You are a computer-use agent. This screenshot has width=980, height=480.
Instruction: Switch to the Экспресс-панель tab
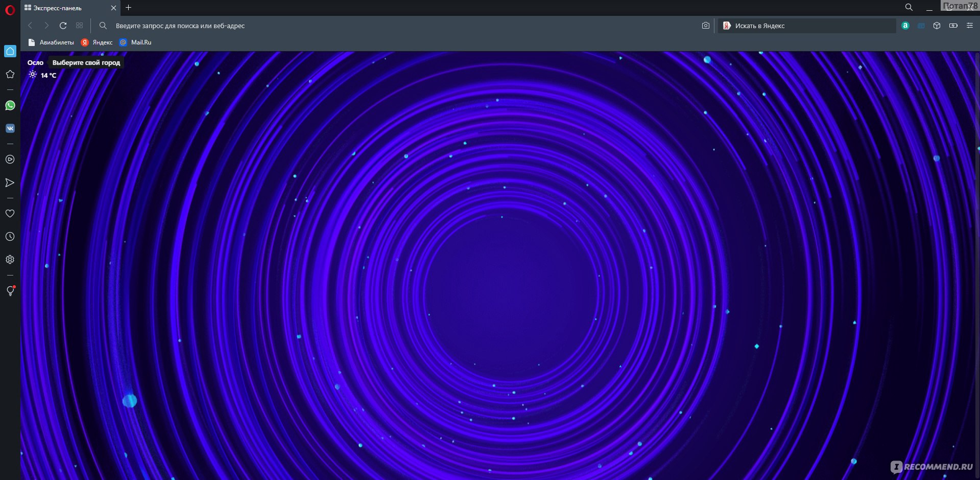point(70,8)
